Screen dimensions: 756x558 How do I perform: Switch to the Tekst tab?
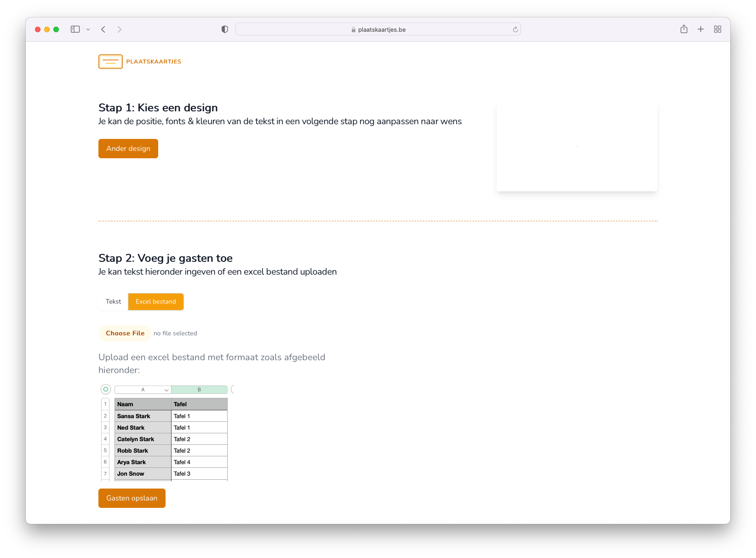[x=113, y=302]
